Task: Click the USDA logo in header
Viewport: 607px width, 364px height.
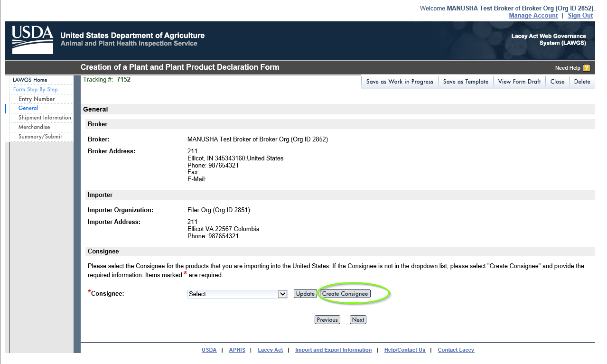Action: click(x=32, y=40)
